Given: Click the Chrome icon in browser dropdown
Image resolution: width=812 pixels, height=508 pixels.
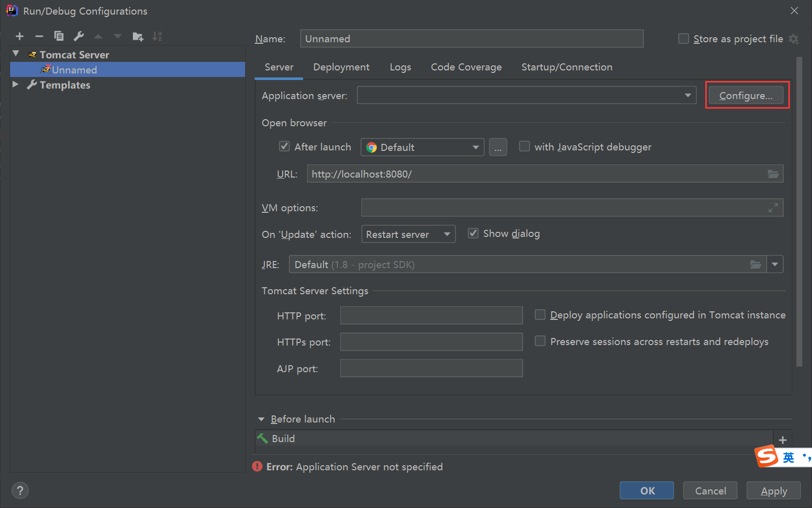Looking at the screenshot, I should click(372, 147).
